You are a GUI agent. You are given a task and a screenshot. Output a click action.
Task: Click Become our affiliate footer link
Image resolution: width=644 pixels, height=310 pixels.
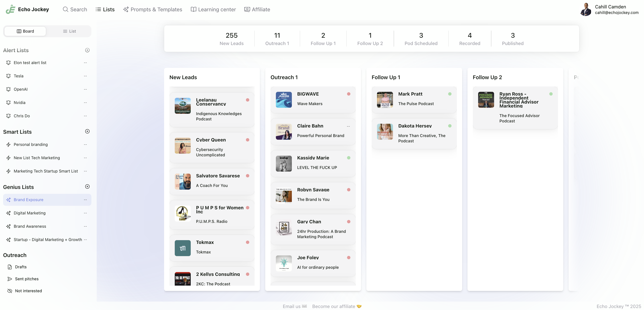tap(336, 306)
